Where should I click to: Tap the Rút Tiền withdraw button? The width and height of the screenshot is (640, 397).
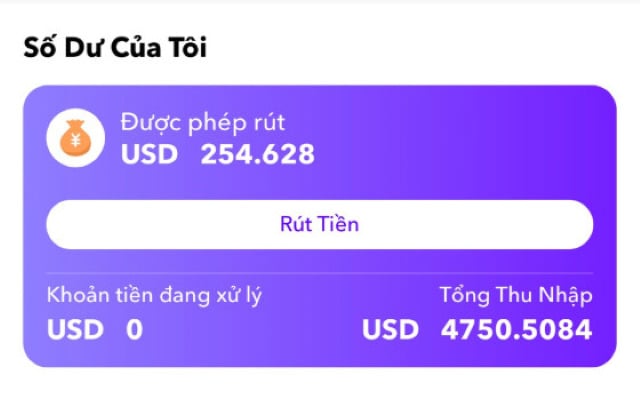pos(320,224)
